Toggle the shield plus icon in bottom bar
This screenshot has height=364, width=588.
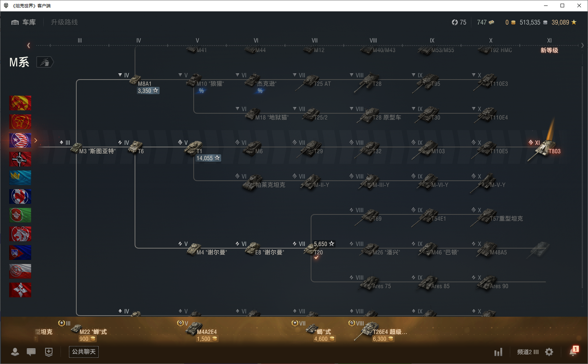tap(49, 352)
